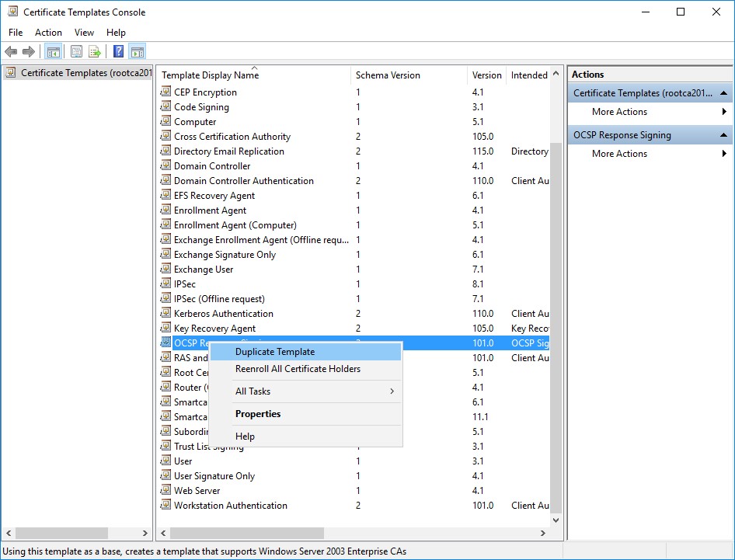Open the Action menu

(48, 33)
